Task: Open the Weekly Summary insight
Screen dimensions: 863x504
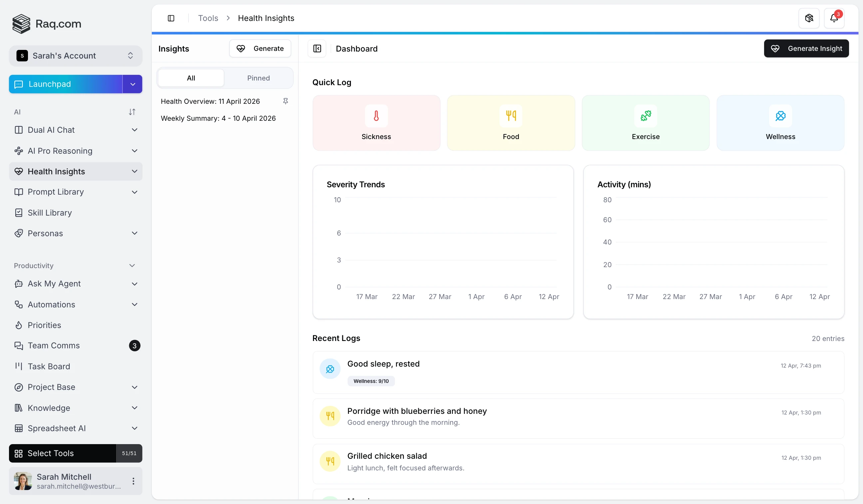Action: [218, 118]
